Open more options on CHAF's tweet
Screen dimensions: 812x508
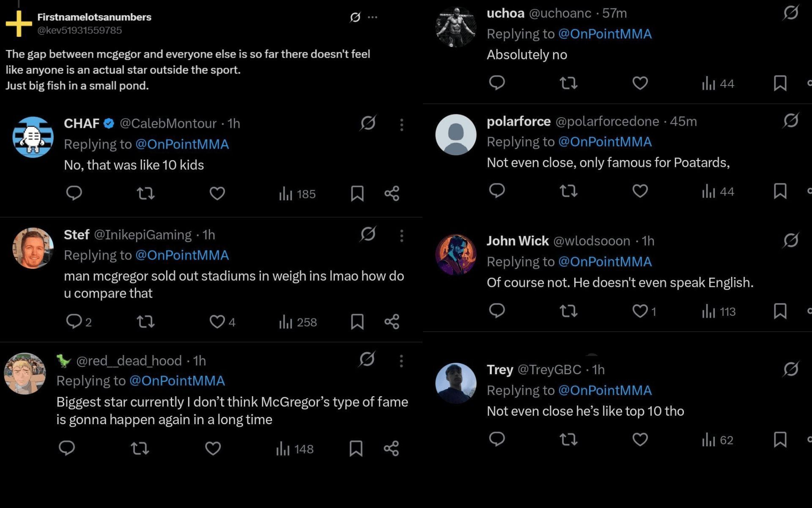coord(401,124)
